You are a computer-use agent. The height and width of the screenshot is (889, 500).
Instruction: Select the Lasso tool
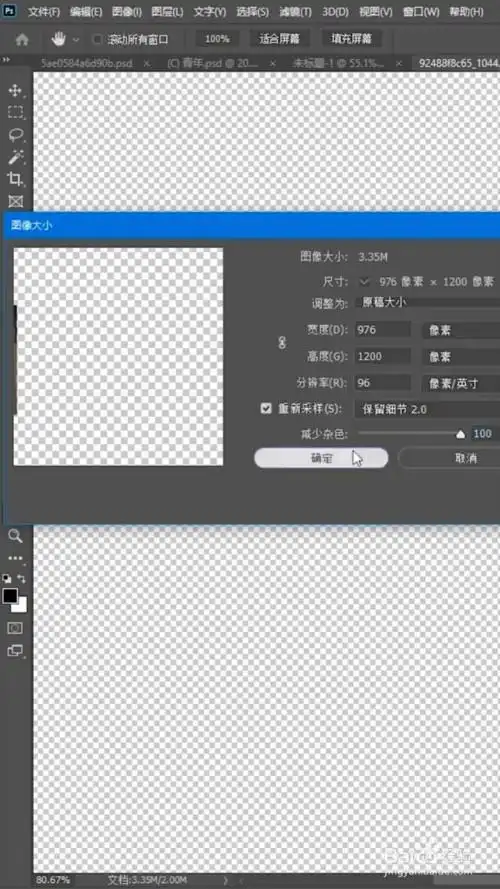[x=15, y=134]
